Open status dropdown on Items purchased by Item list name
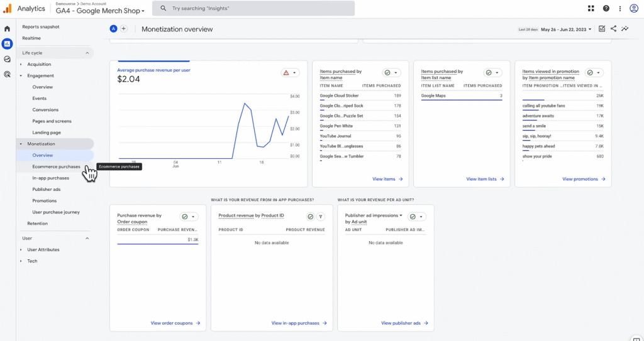 (492, 73)
